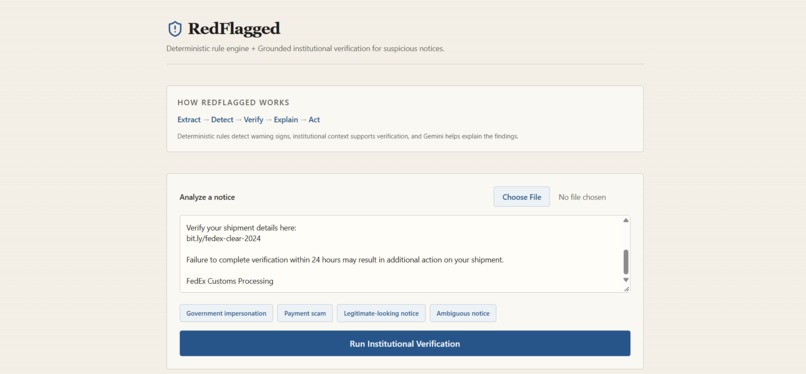The image size is (806, 374).
Task: Click the text area scrollbar thumb
Action: [x=626, y=262]
